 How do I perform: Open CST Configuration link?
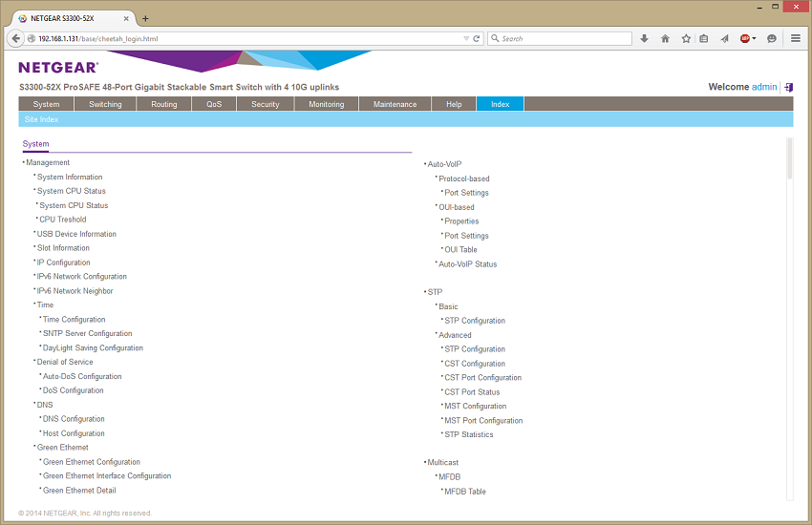pyautogui.click(x=475, y=363)
